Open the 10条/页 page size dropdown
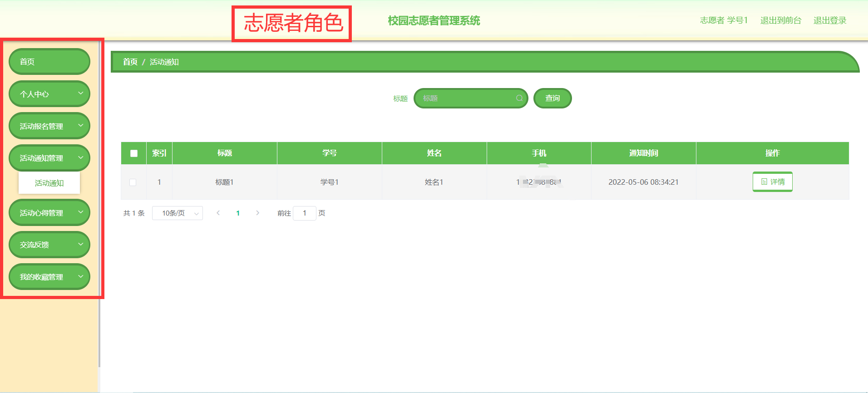The width and height of the screenshot is (868, 393). 178,213
